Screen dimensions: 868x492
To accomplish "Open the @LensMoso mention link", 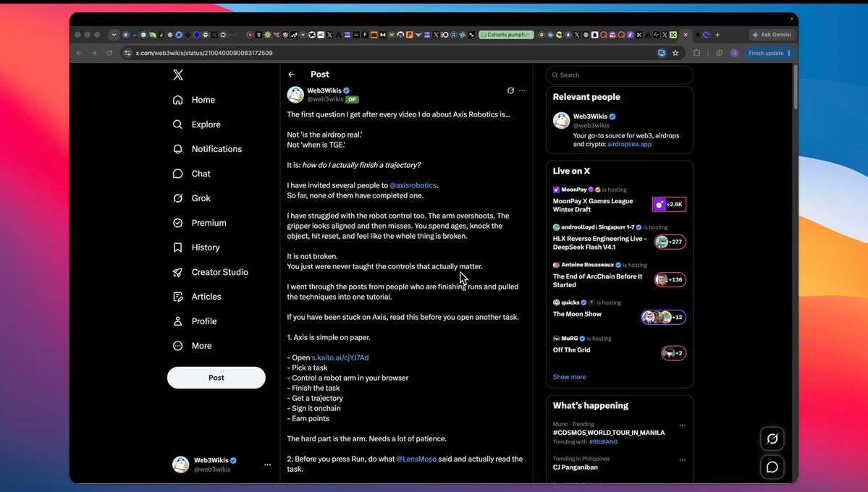I will tap(416, 459).
